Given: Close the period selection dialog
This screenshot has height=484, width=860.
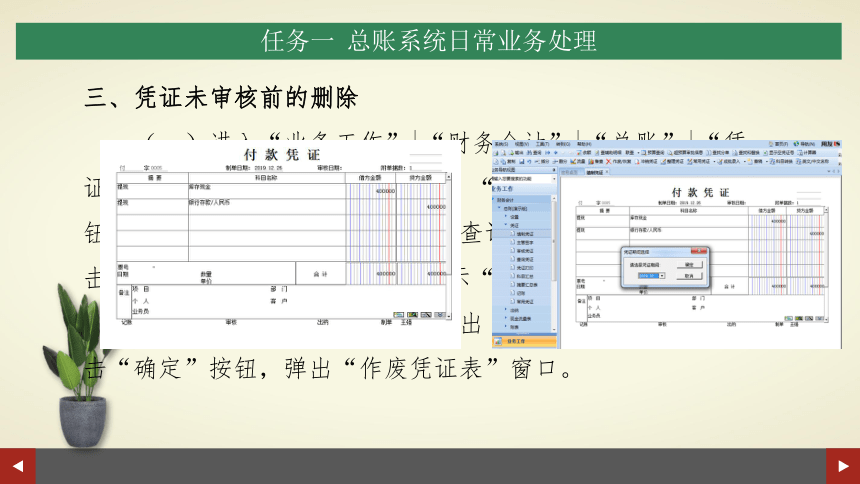Looking at the screenshot, I should pyautogui.click(x=699, y=250).
